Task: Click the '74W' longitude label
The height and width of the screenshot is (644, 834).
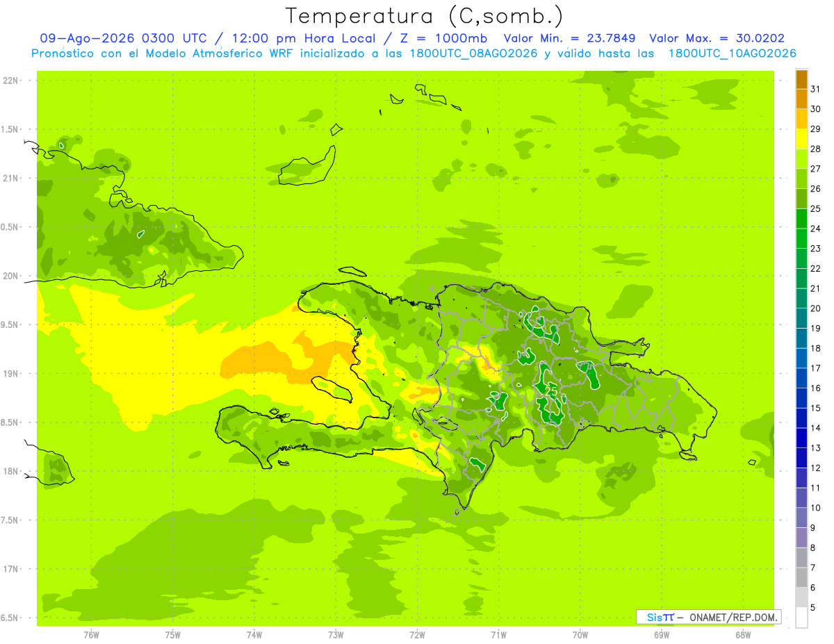Action: [x=254, y=635]
